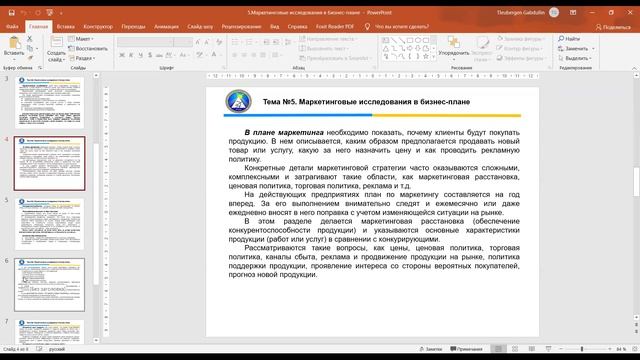
Task: Collapse the ribbon with the chevron
Action: coord(634,68)
